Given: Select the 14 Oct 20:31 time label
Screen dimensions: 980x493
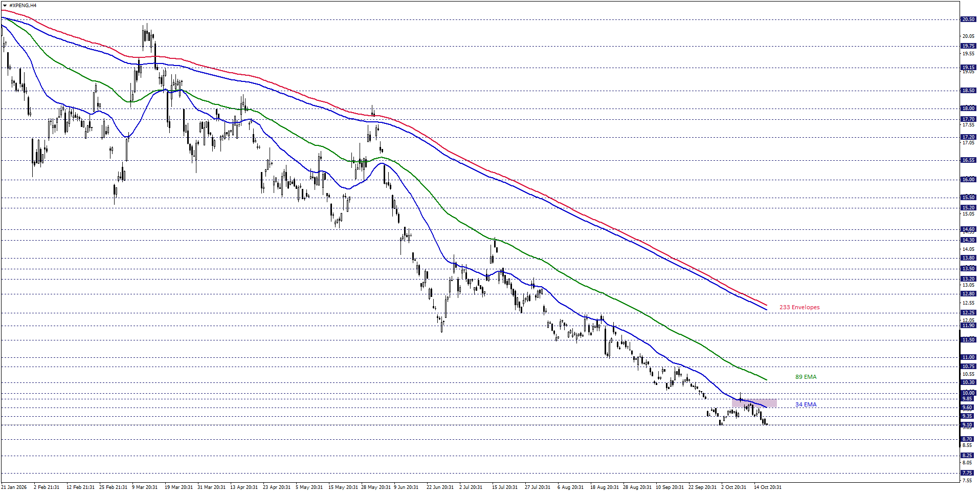Looking at the screenshot, I should click(767, 487).
